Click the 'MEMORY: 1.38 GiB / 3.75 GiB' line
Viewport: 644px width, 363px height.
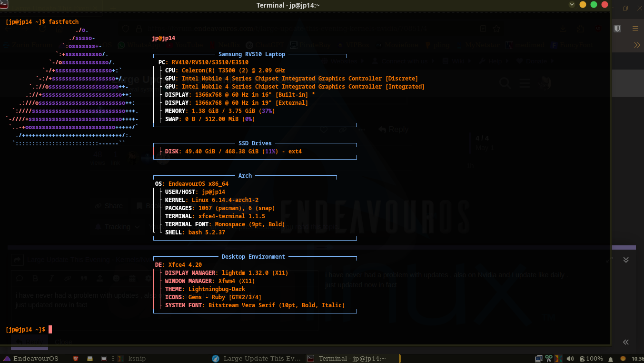(220, 111)
